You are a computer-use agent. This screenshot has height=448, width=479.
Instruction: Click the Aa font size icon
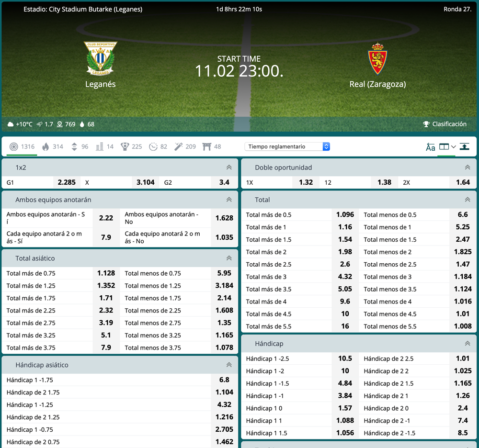431,147
